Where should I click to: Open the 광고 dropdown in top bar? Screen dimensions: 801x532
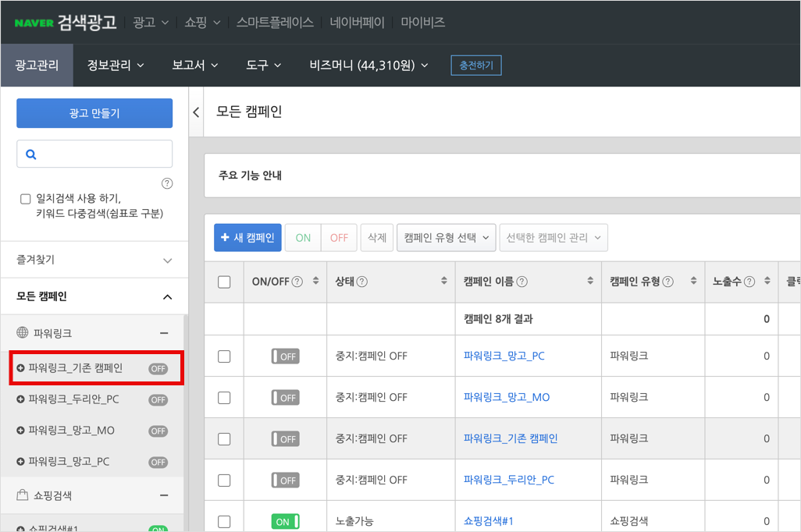point(151,23)
